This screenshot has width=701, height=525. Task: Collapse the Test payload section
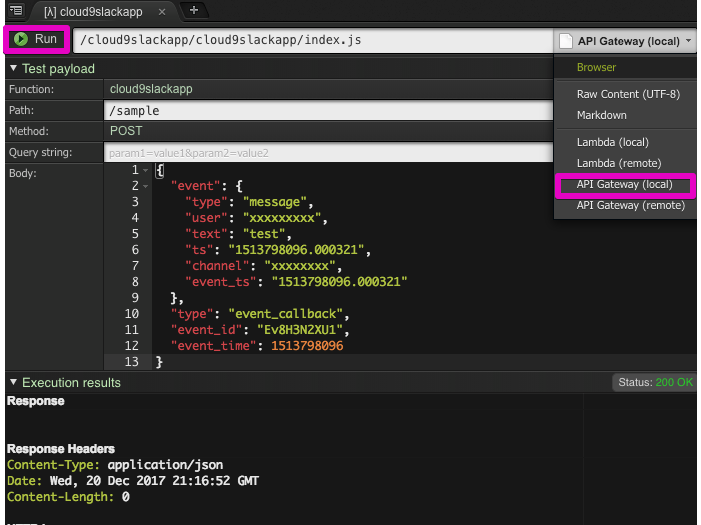coord(13,68)
